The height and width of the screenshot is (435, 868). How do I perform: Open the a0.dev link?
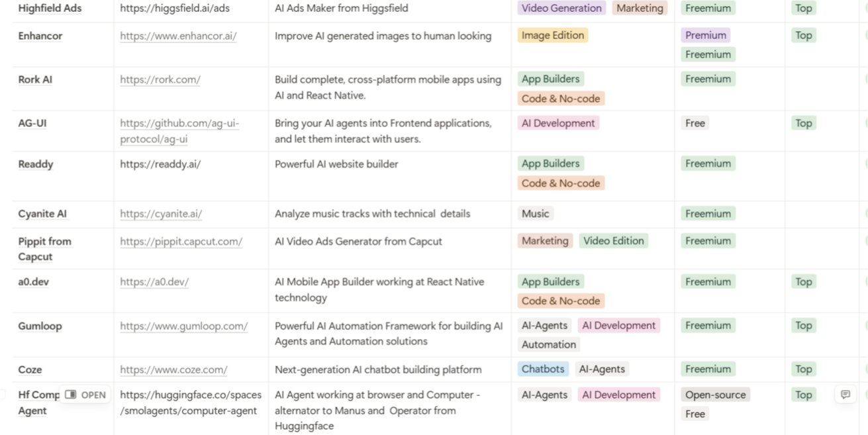[154, 282]
